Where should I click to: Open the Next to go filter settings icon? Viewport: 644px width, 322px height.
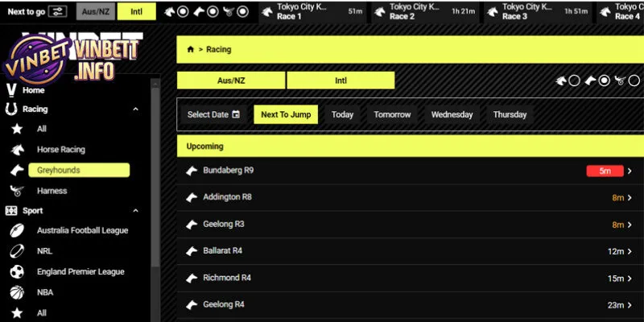tap(57, 12)
